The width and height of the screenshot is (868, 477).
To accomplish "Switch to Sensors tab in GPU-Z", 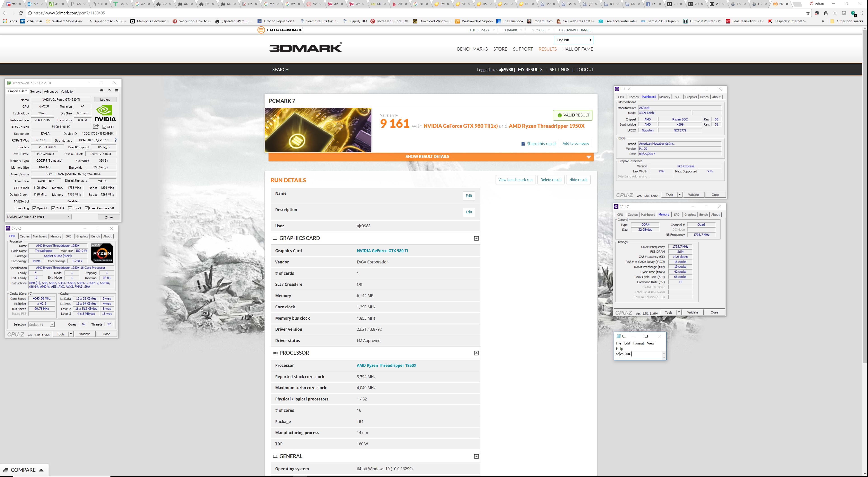I will pyautogui.click(x=35, y=91).
